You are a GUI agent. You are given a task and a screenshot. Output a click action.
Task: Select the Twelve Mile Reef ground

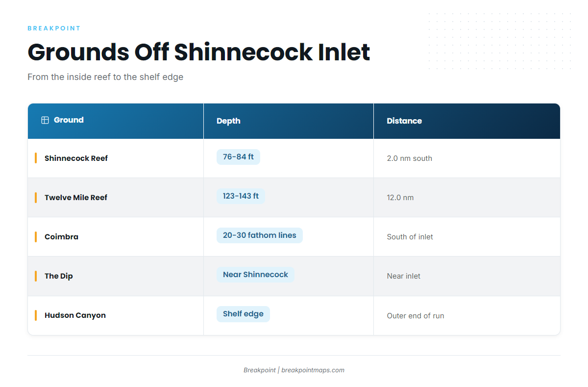[76, 198]
